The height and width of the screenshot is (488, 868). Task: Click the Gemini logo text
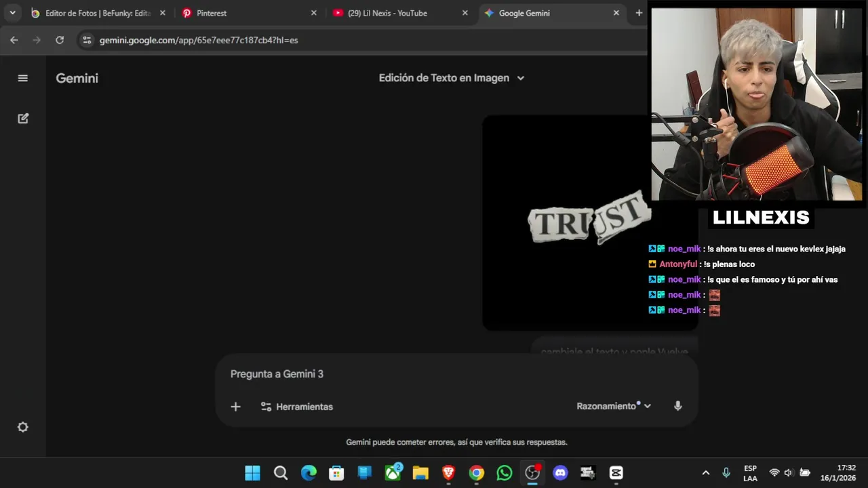(x=77, y=78)
